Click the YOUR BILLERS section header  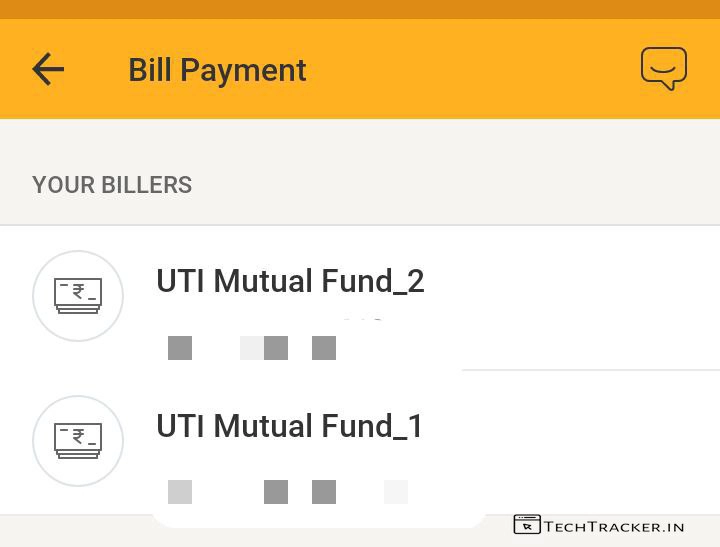pyautogui.click(x=112, y=185)
